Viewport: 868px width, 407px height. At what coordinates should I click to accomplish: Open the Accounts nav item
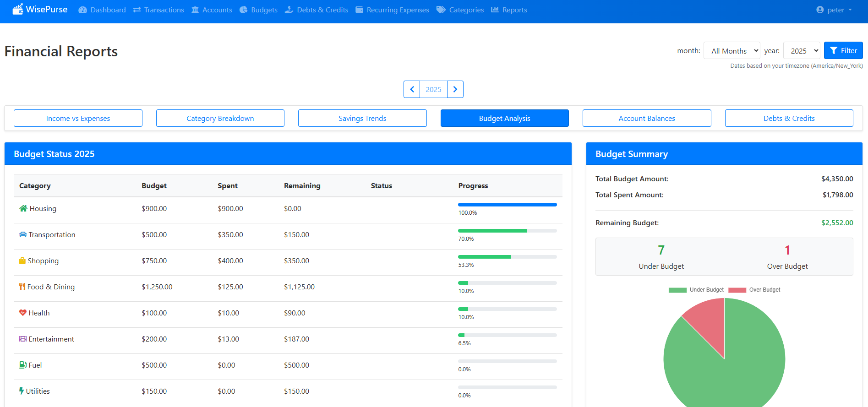point(212,10)
